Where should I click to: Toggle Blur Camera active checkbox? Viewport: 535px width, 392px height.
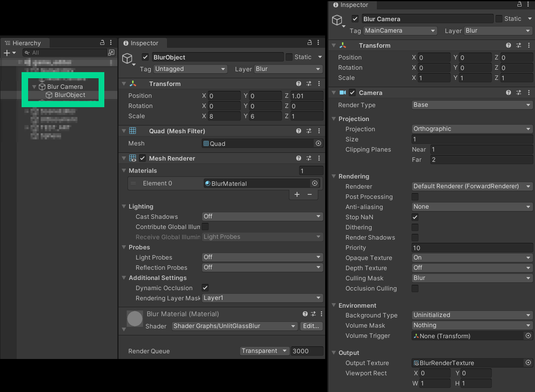point(355,19)
